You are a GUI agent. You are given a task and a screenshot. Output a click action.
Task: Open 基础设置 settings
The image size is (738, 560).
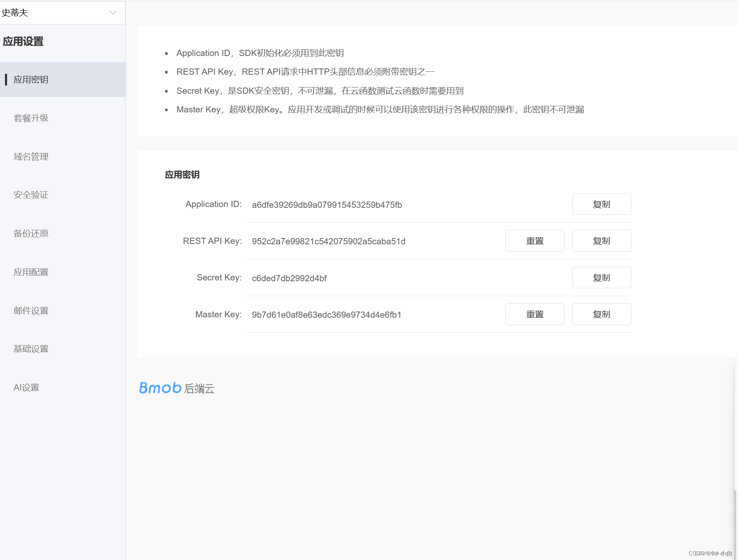pos(30,348)
